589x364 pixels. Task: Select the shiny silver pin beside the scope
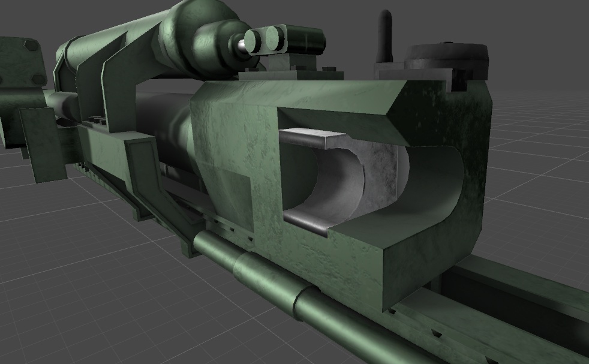241,46
